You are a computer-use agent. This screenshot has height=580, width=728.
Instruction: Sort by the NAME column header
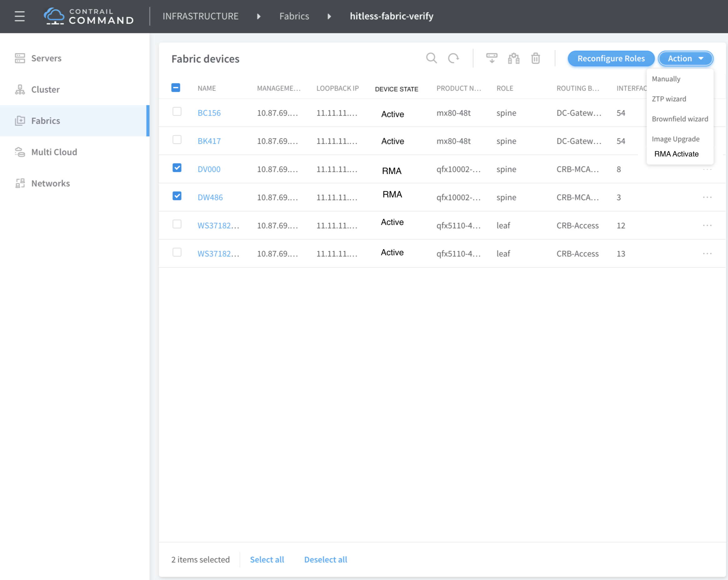click(x=207, y=88)
